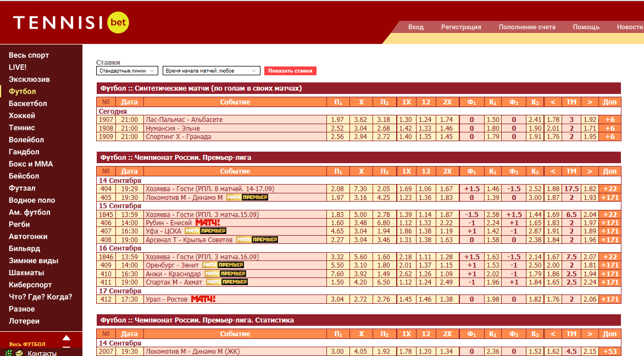This screenshot has height=356, width=644.
Task: Open the Лотереи category
Action: click(24, 321)
